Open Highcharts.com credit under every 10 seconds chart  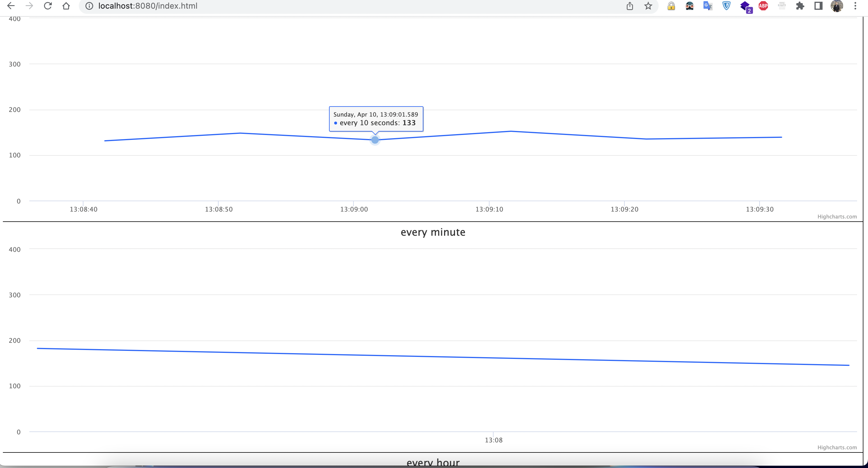coord(837,216)
